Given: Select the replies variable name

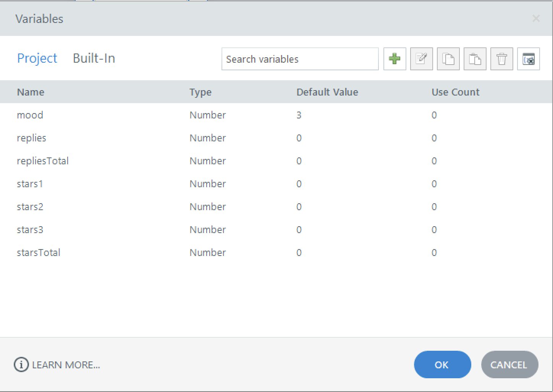Looking at the screenshot, I should tap(31, 138).
